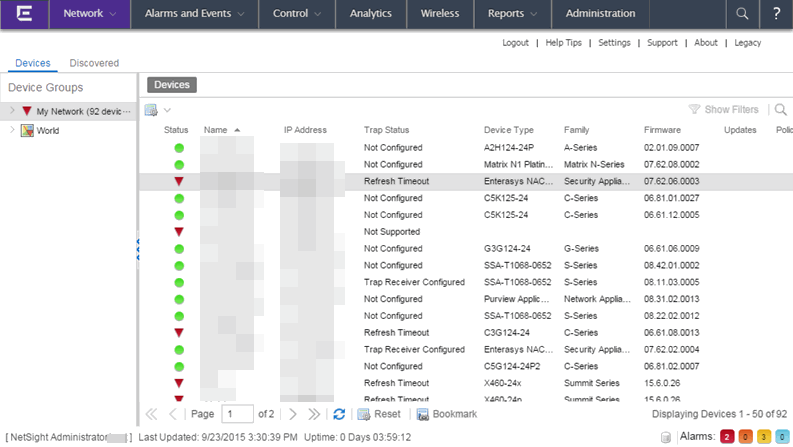
Task: Click the green status icon of A2H124-24P row
Action: point(179,148)
